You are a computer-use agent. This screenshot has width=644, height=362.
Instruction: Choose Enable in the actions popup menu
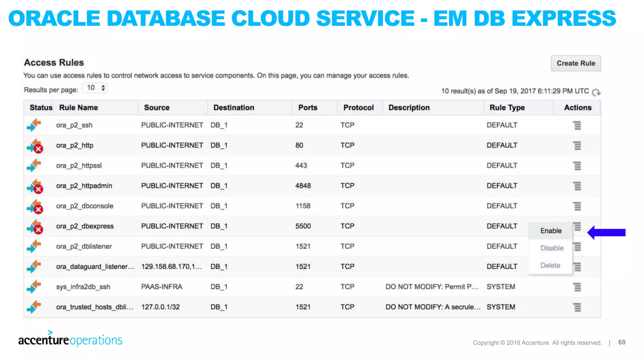point(551,231)
